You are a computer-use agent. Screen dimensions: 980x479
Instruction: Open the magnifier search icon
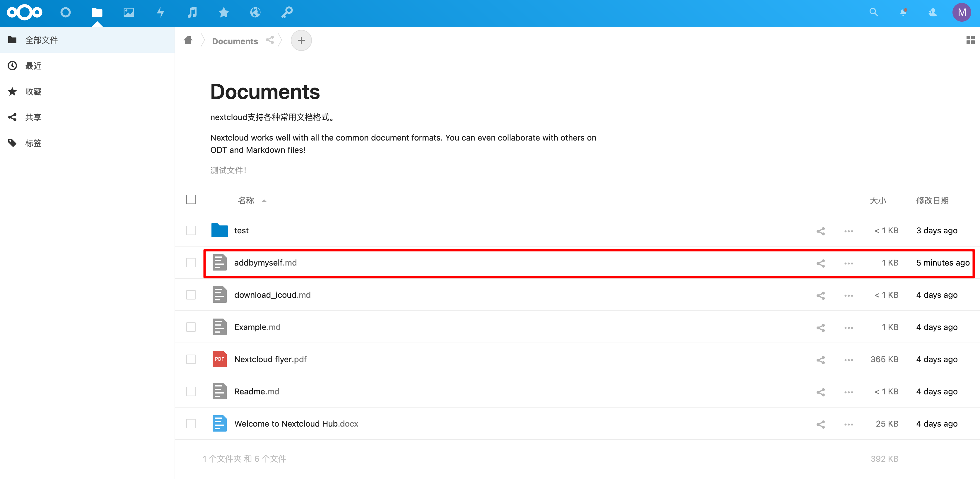coord(873,13)
